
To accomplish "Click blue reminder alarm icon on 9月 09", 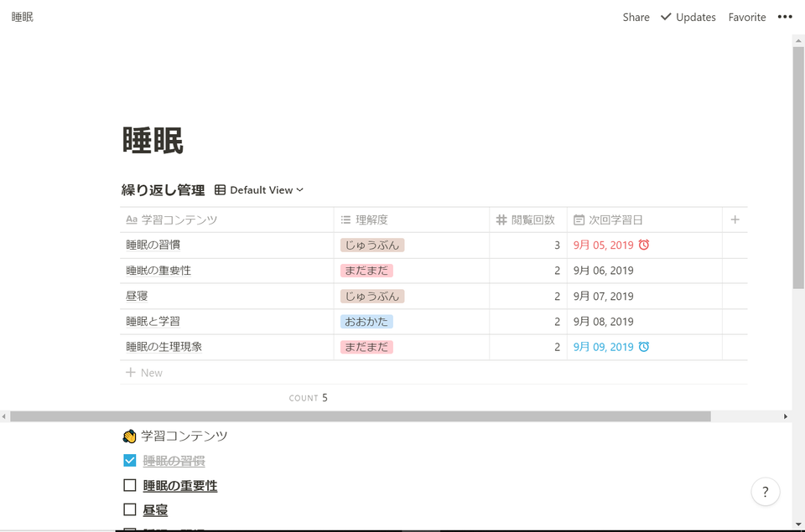I will [x=644, y=347].
